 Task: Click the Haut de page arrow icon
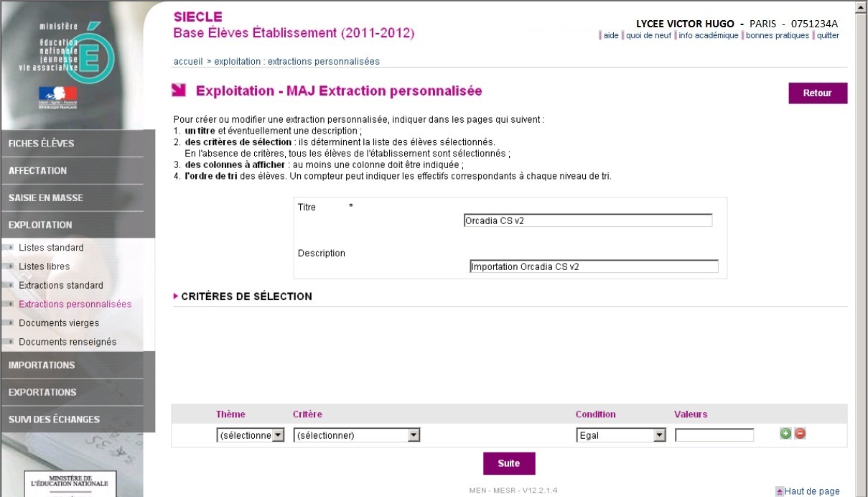tap(780, 492)
